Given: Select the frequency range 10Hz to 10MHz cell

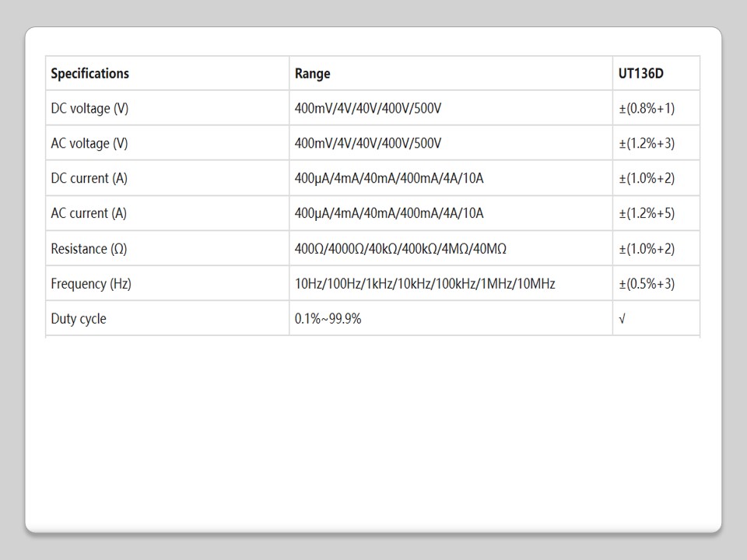Looking at the screenshot, I should [x=425, y=284].
